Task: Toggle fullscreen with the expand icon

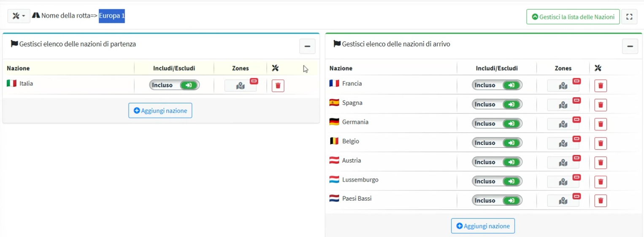Action: pyautogui.click(x=629, y=17)
